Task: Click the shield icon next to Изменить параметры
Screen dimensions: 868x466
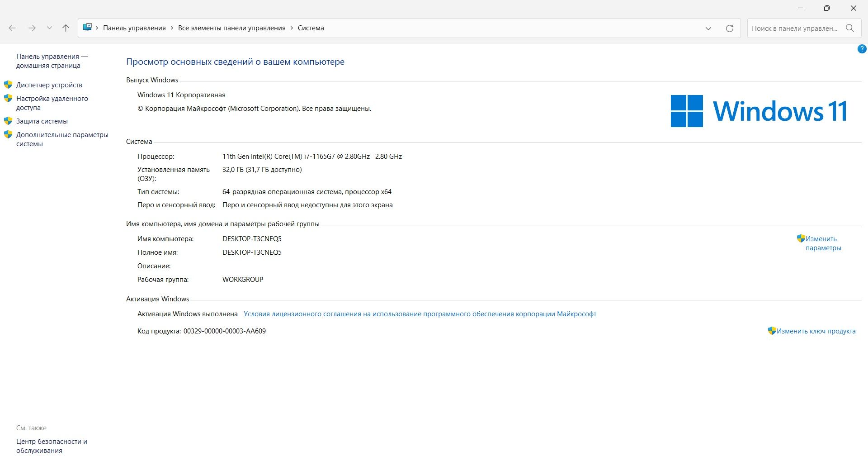Action: click(x=801, y=238)
